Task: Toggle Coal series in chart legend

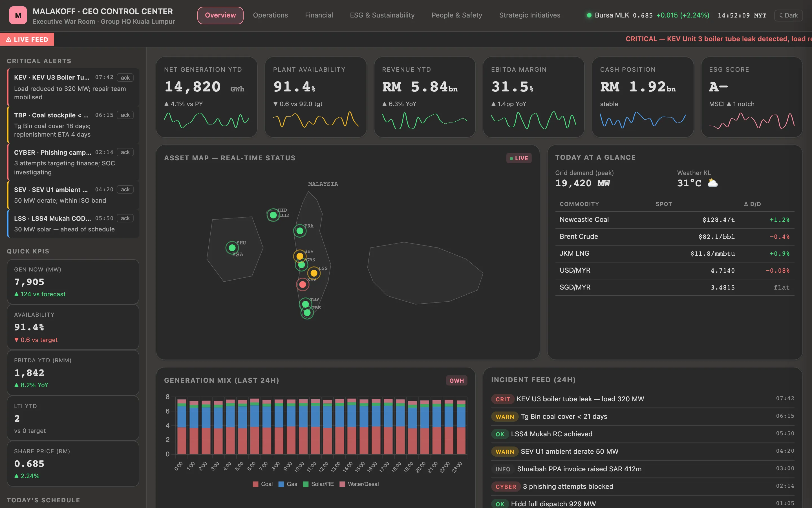Action: point(263,484)
